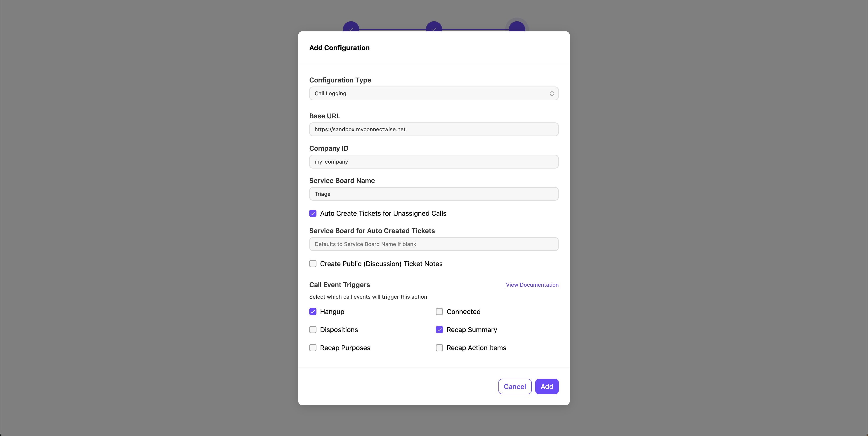Click the Company ID input field

click(x=434, y=162)
